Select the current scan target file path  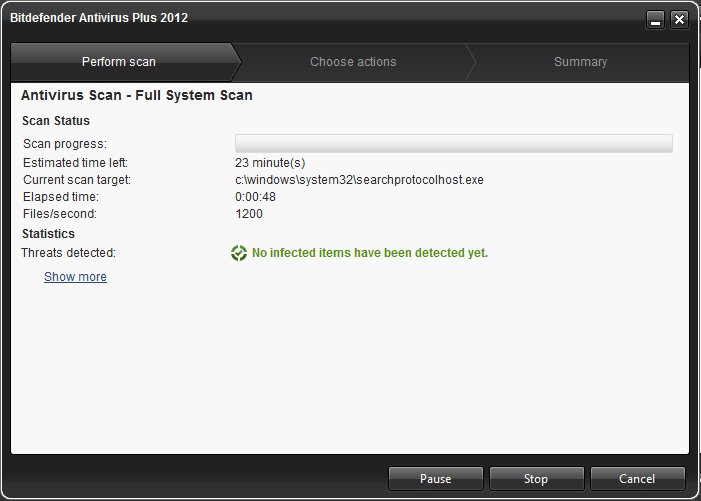pos(359,180)
